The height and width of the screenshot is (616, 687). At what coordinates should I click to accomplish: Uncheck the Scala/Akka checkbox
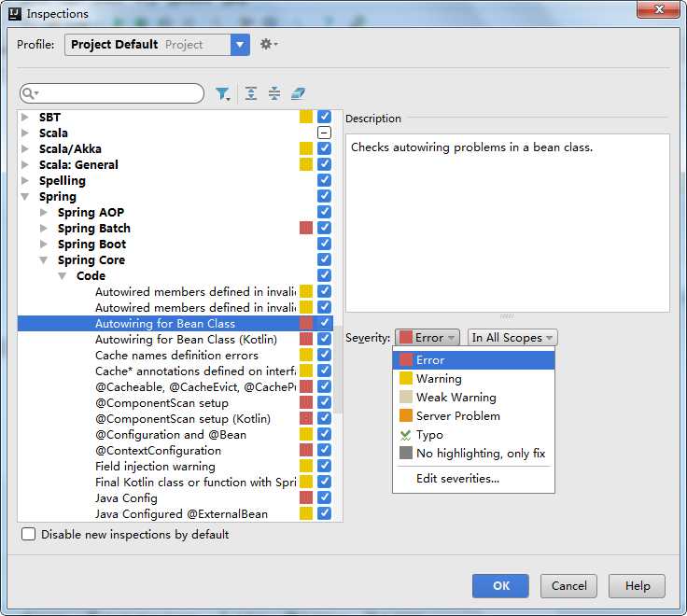point(324,148)
